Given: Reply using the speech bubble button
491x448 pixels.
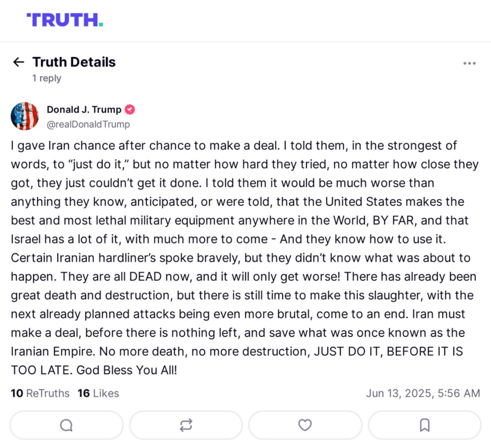Looking at the screenshot, I should (66, 425).
